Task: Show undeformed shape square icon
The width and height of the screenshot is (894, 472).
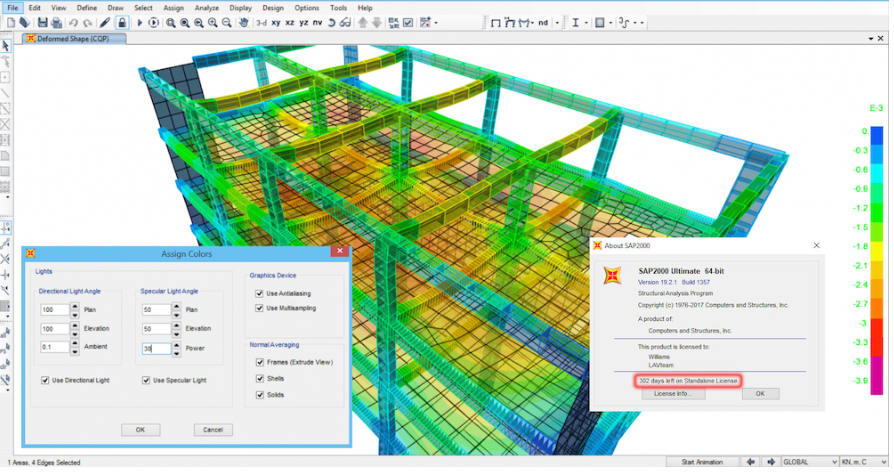Action: point(495,23)
